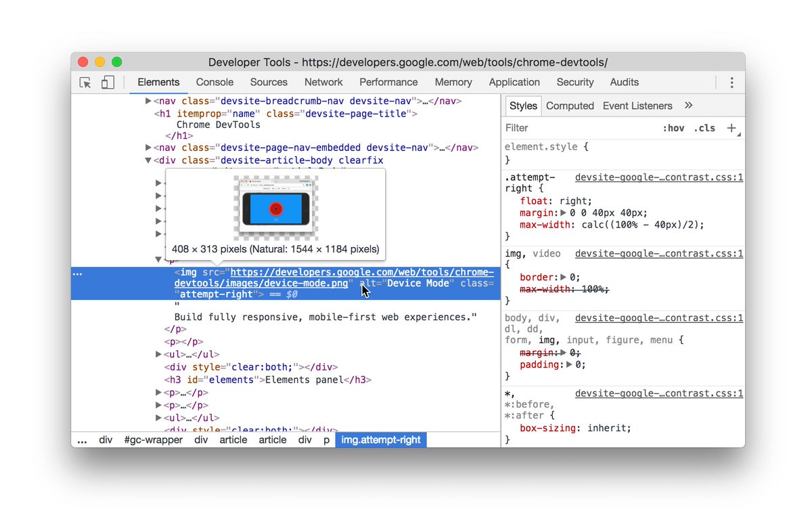Image resolution: width=812 pixels, height=522 pixels.
Task: Expand the ul node below empty p
Action: click(159, 354)
